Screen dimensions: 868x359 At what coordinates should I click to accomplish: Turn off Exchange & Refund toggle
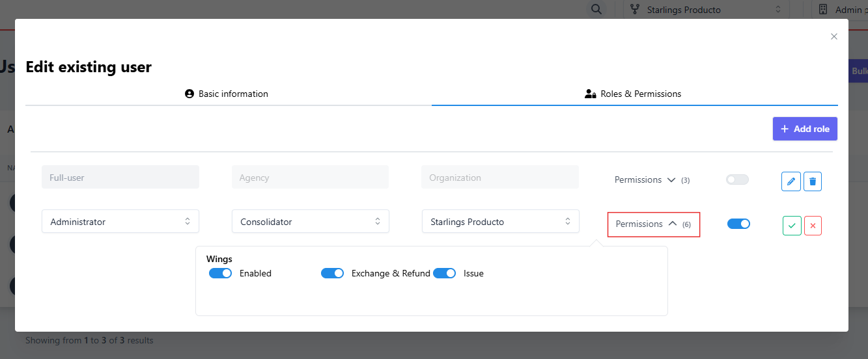point(332,274)
